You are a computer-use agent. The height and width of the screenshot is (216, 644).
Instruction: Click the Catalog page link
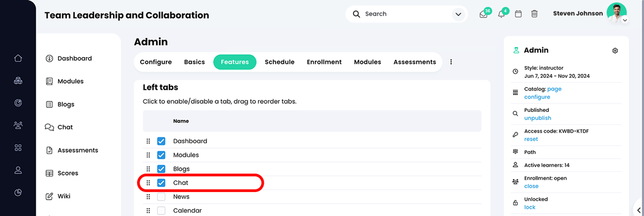554,89
